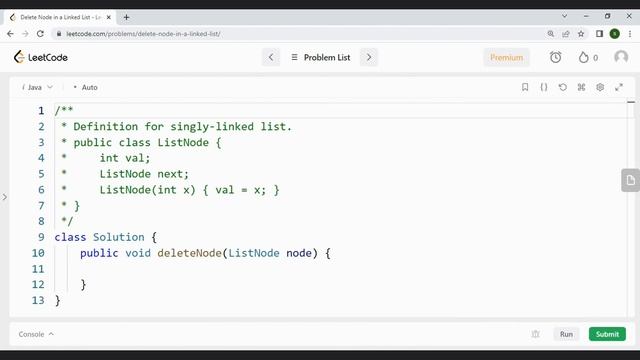Reload the page
640x360 pixels.
(40, 34)
